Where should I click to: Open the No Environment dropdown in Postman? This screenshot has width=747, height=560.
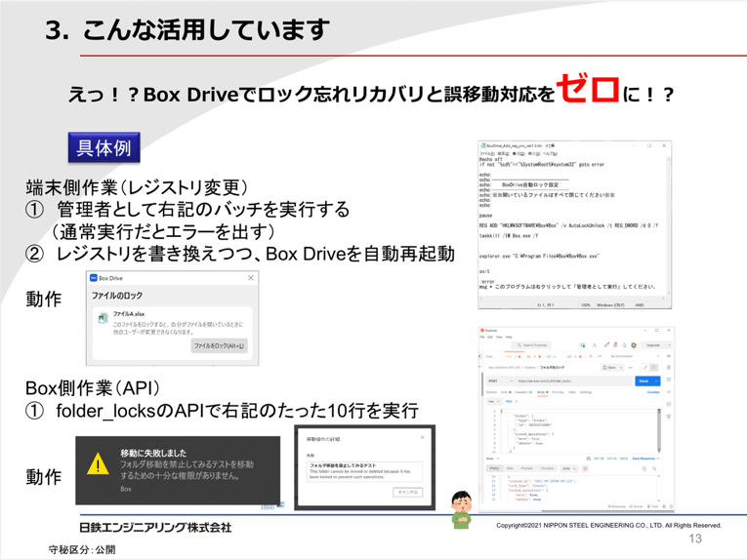(x=635, y=356)
